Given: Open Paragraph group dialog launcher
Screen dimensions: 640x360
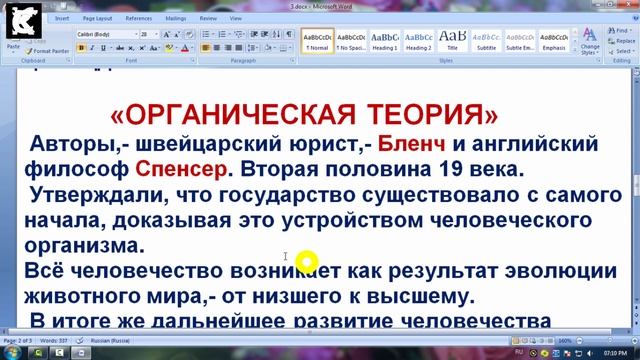Looking at the screenshot, I should tap(293, 60).
